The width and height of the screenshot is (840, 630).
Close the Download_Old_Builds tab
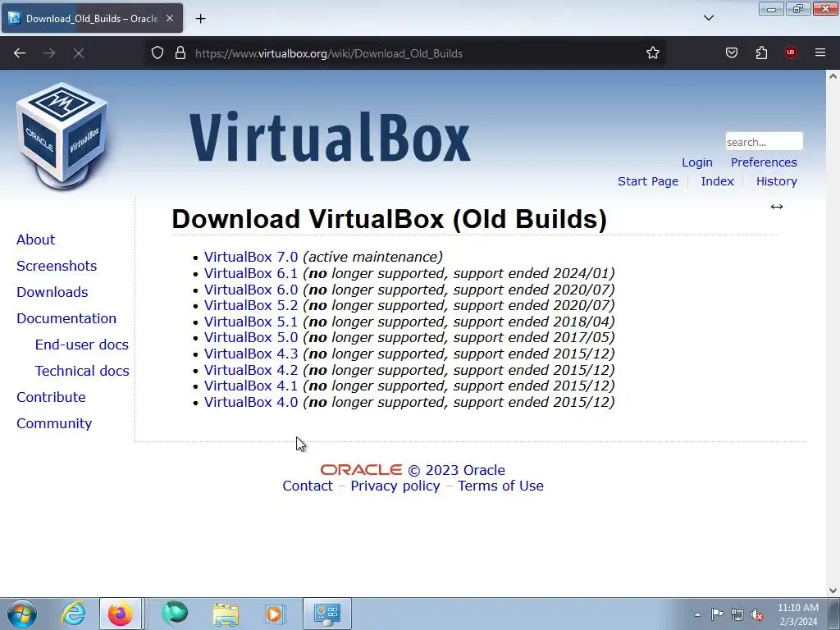pos(170,18)
